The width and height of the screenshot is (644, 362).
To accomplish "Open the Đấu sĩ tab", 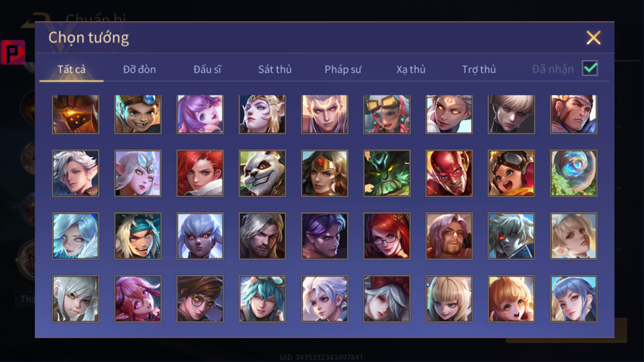I will [207, 69].
